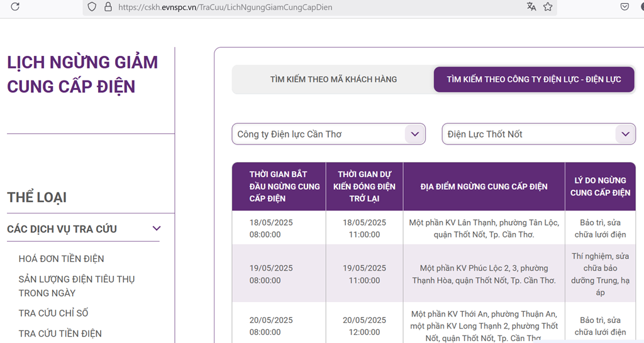Open the Công ty Điện lực Cần Thơ dropdown
The height and width of the screenshot is (343, 644).
click(328, 134)
